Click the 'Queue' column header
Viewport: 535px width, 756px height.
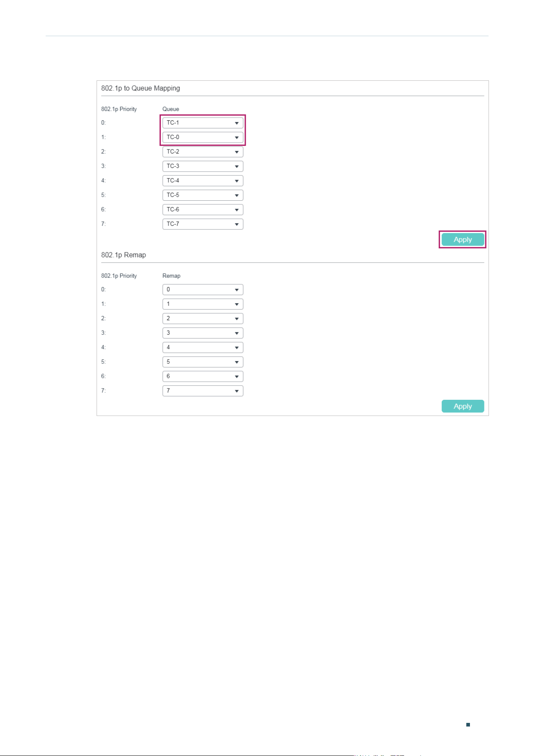[x=171, y=109]
